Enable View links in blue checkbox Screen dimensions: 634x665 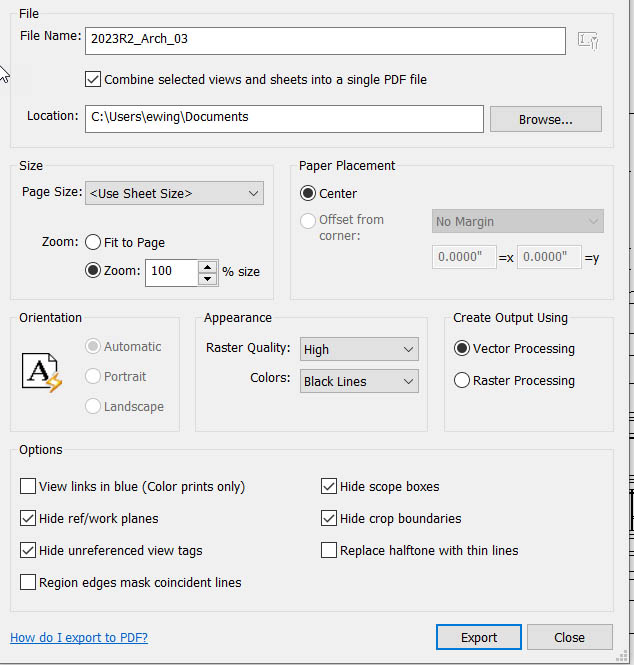point(28,486)
